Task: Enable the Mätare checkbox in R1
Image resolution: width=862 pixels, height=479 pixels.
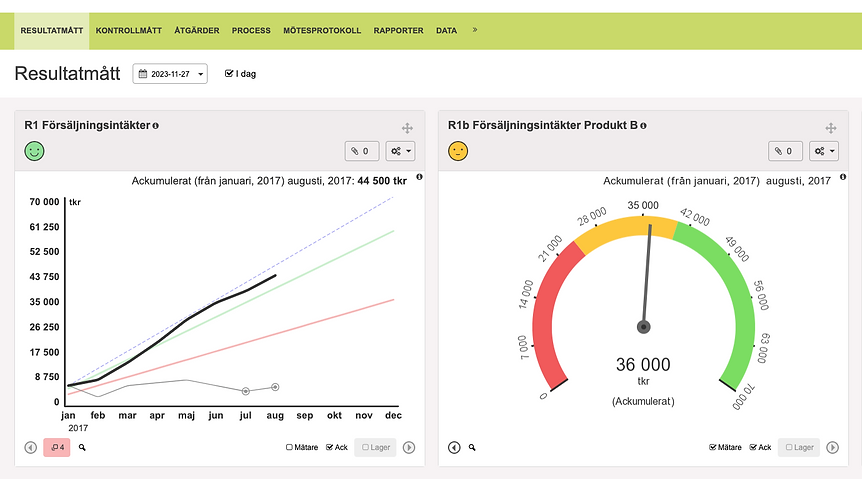Action: coord(289,447)
